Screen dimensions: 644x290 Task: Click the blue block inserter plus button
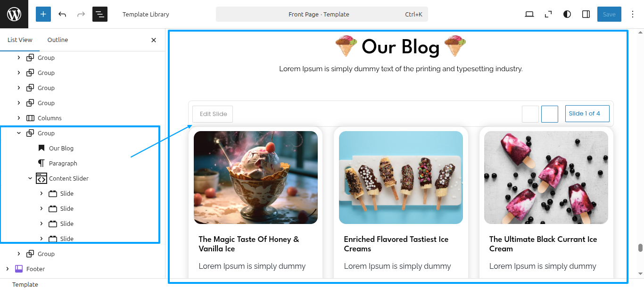43,14
